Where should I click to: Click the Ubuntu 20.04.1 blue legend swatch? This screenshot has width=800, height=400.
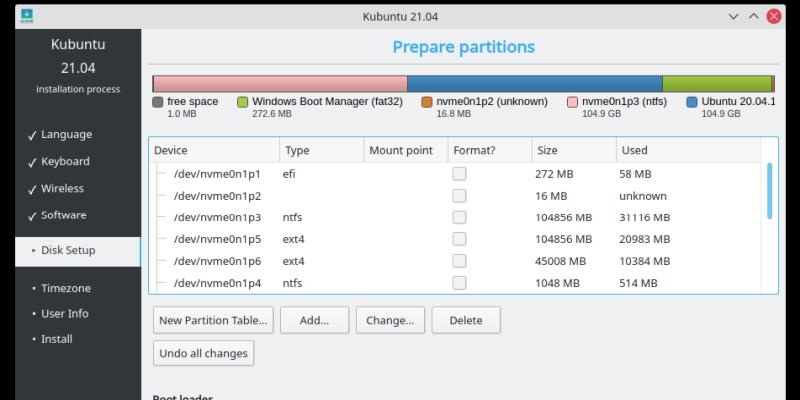[x=692, y=102]
